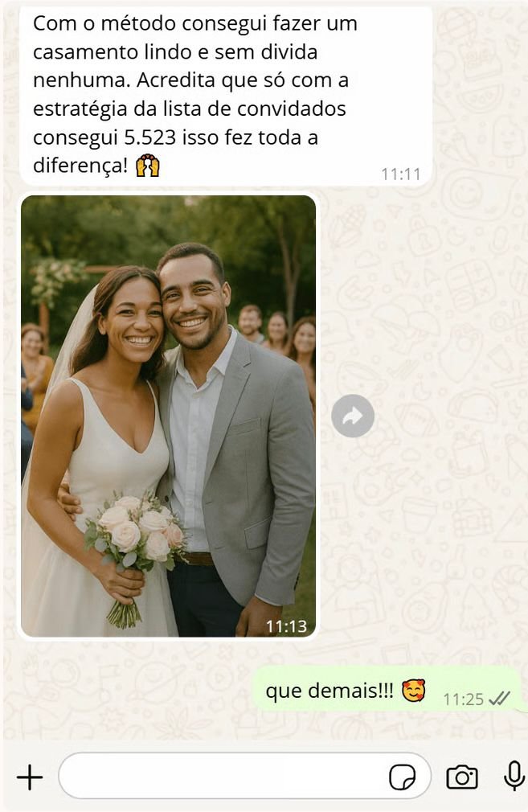Screen dimensions: 528x812
Task: Click the word 'diferença!' in the message
Action: (80, 166)
